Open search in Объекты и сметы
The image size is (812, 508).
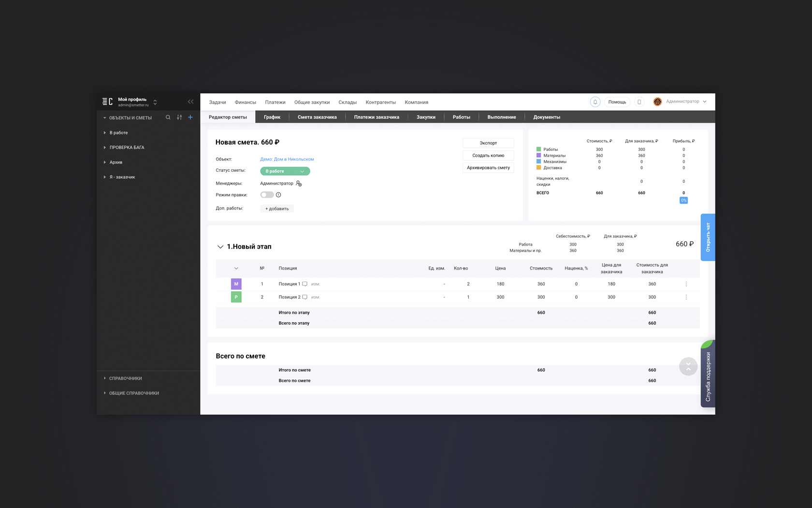point(168,118)
